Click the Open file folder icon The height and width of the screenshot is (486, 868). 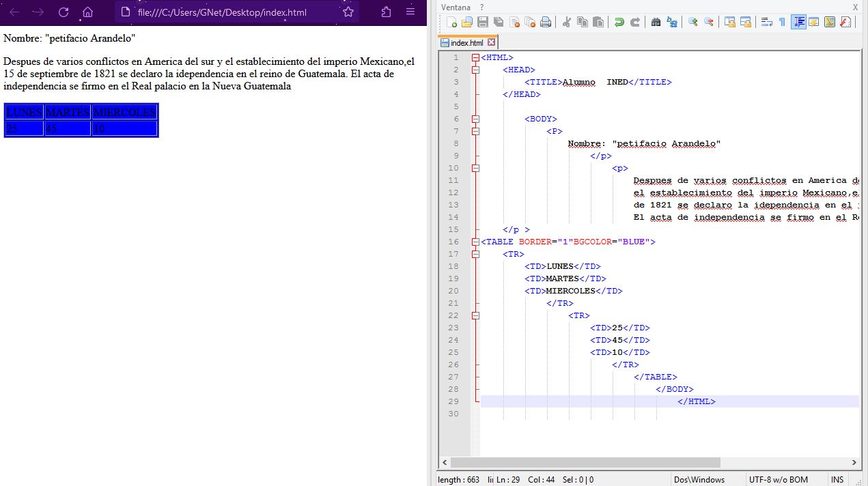(467, 23)
